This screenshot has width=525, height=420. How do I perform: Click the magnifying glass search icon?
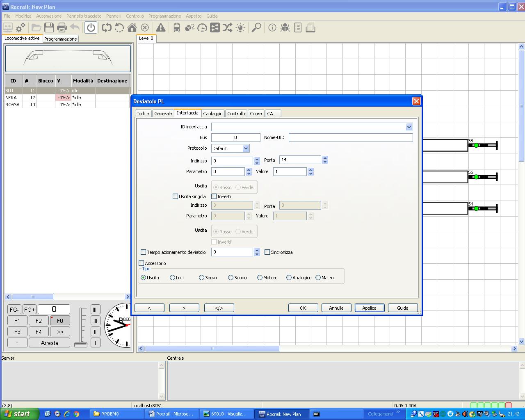(x=256, y=27)
